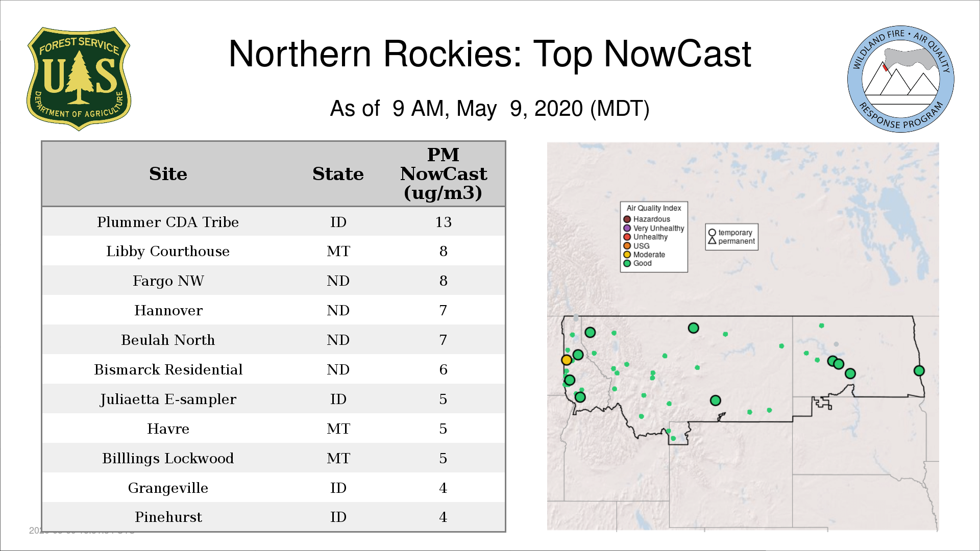
Task: Select the Site column header
Action: [x=168, y=174]
